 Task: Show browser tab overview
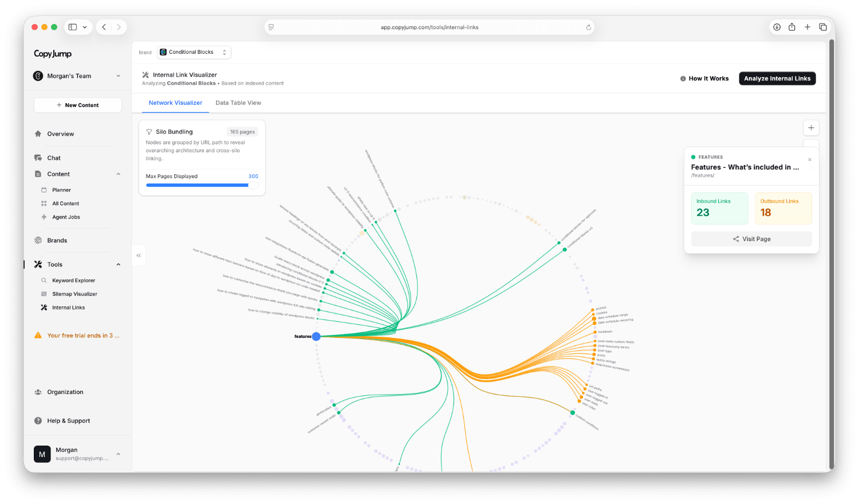click(823, 27)
